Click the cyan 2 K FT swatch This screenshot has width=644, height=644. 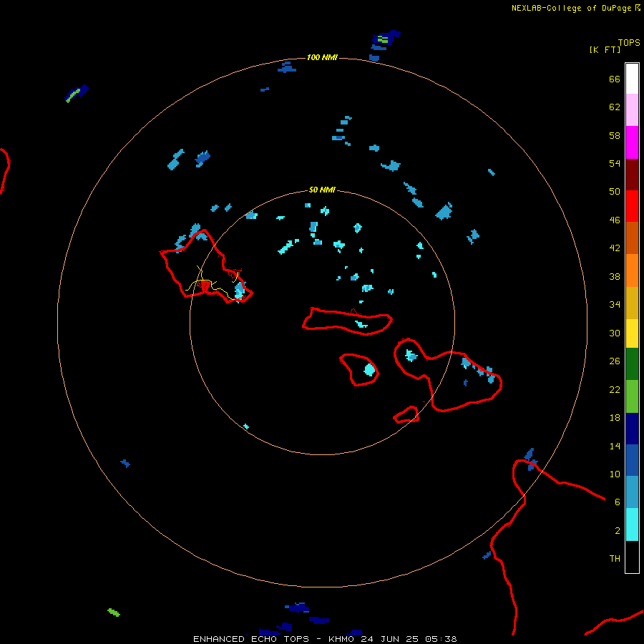632,525
